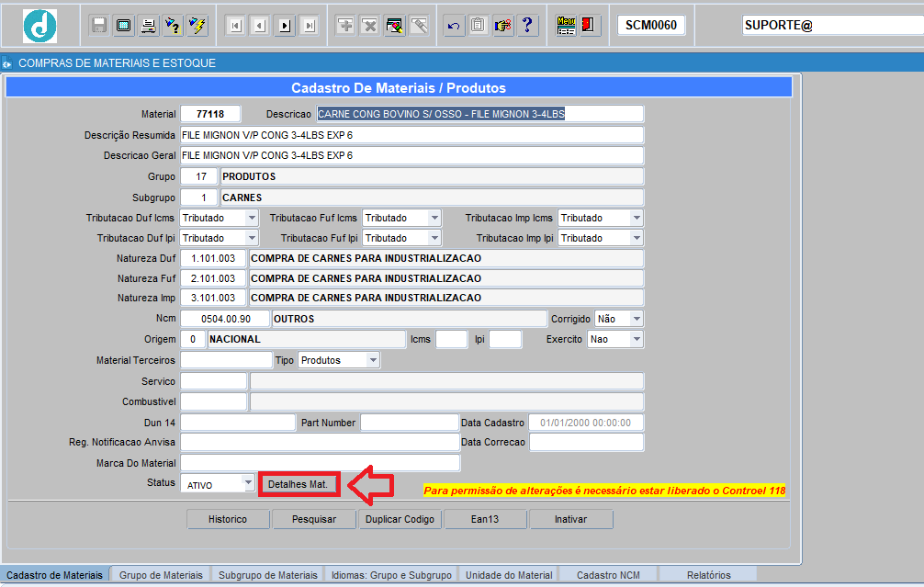
Task: Click Natureza Fuf code 2.101.003
Action: click(213, 278)
